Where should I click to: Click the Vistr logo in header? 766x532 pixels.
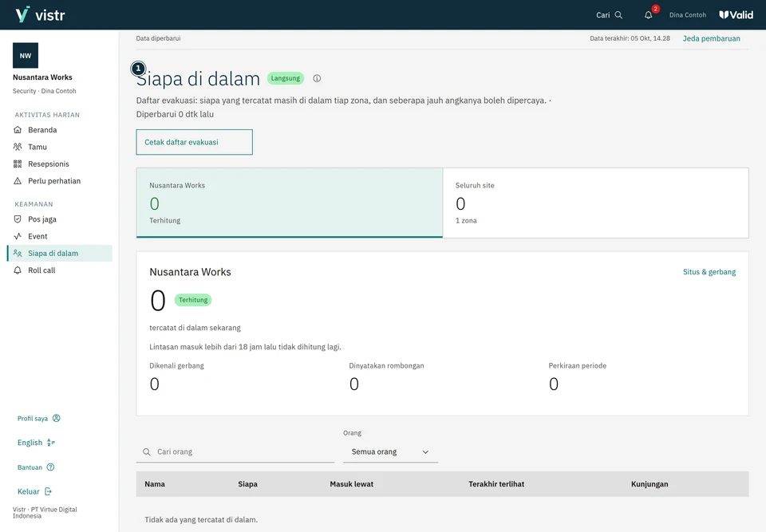40,14
